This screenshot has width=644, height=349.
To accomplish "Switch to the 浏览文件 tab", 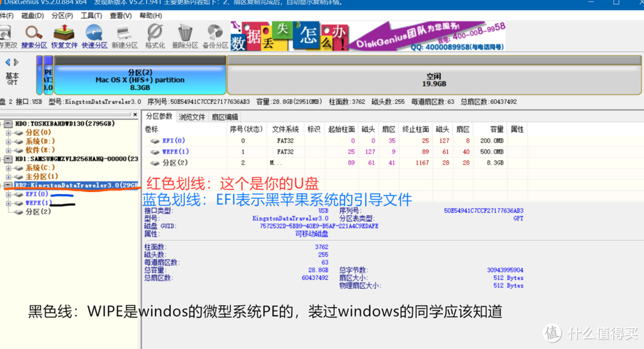I will [x=192, y=117].
